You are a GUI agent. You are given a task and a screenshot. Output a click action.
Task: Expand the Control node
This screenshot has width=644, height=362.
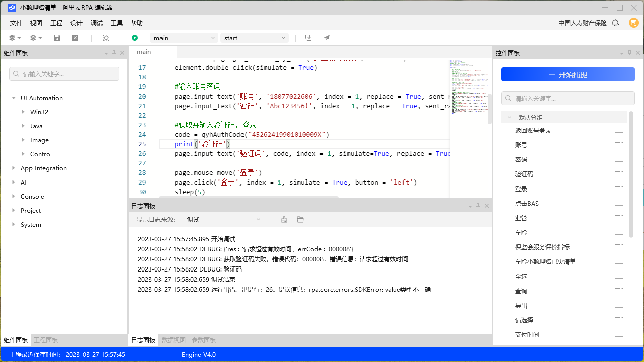[23, 154]
